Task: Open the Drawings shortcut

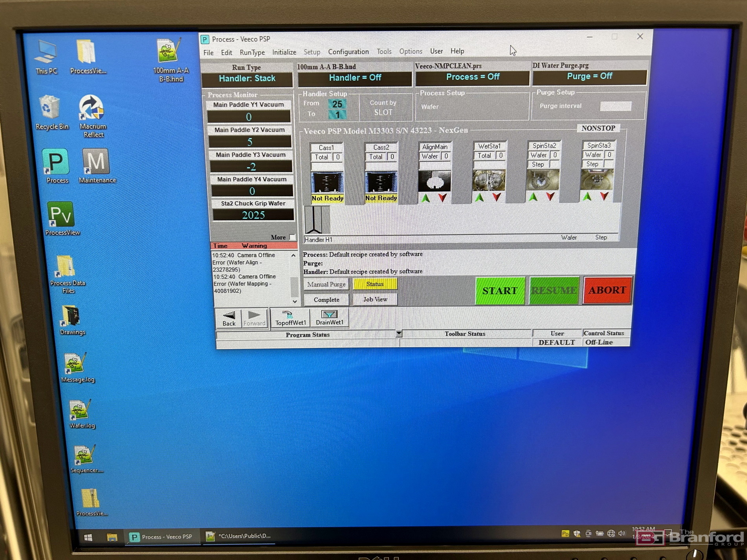Action: [72, 320]
